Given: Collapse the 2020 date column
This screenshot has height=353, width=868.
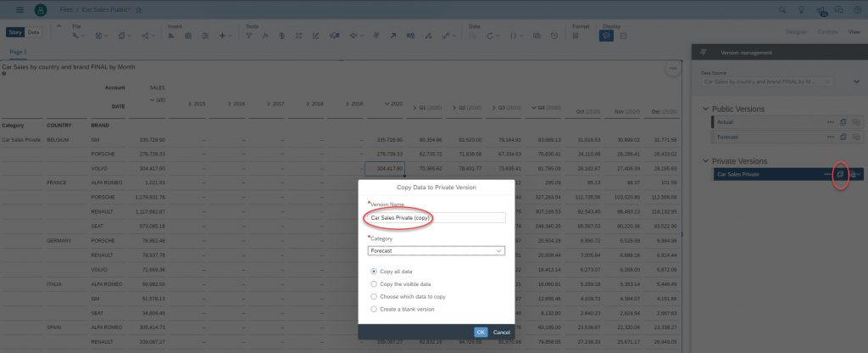Looking at the screenshot, I should coord(386,104).
